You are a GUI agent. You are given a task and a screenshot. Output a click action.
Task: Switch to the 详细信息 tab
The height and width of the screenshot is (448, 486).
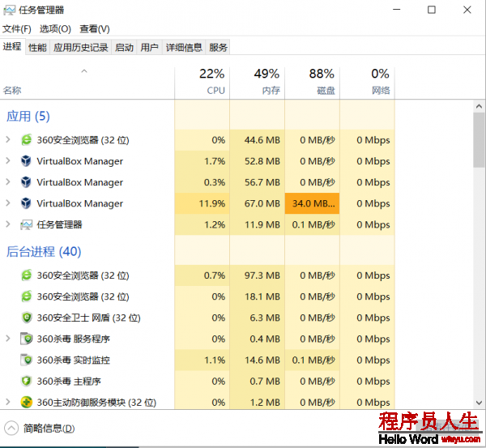184,48
